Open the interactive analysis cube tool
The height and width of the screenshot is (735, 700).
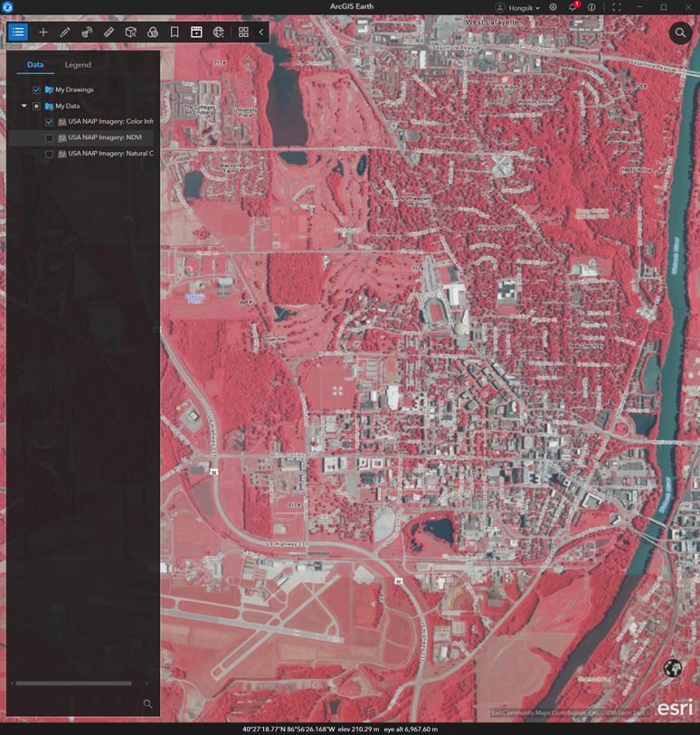pyautogui.click(x=131, y=33)
